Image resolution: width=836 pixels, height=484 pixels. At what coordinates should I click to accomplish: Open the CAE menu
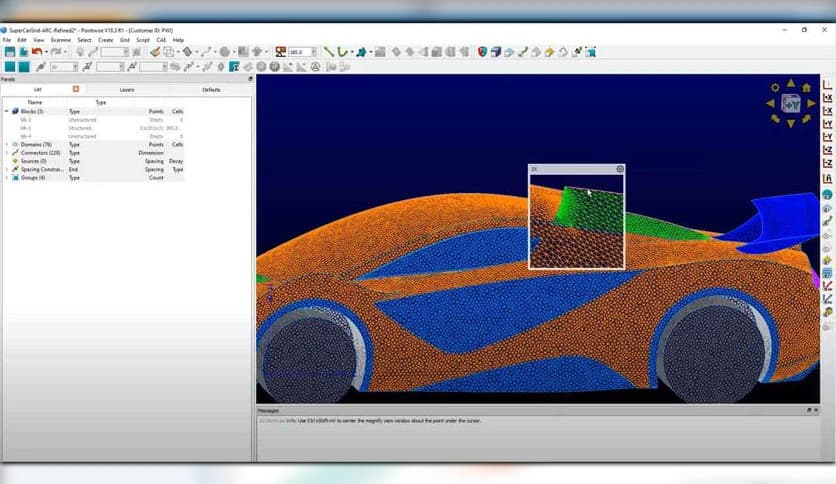(161, 40)
